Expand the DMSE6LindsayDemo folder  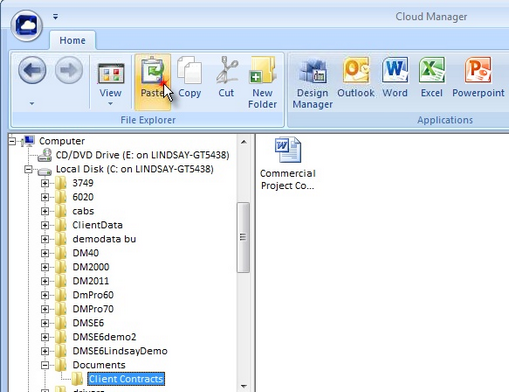pyautogui.click(x=45, y=351)
